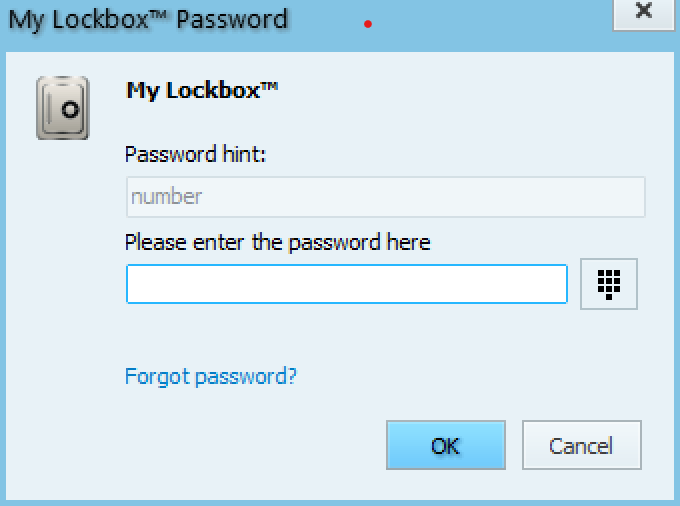
Task: Close the My Lockbox Password dialog
Action: point(644,12)
